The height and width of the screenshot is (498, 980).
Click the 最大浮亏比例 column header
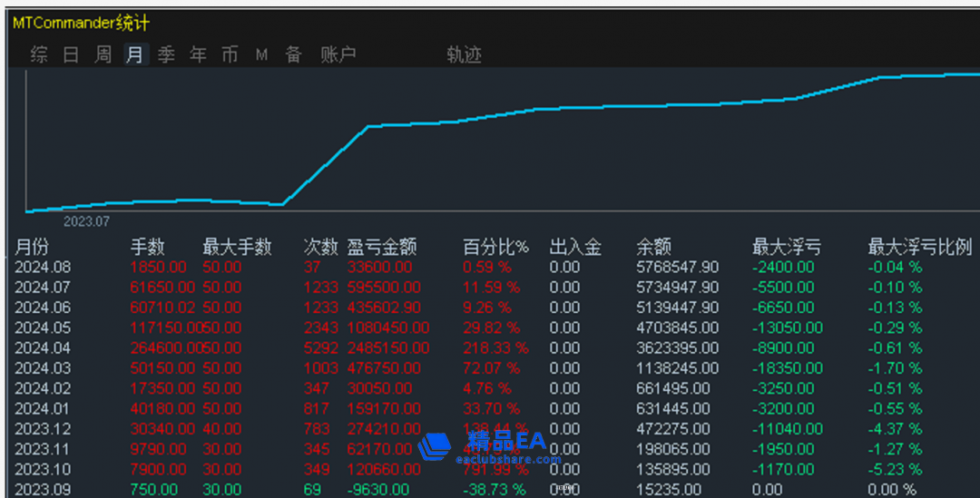pos(920,248)
